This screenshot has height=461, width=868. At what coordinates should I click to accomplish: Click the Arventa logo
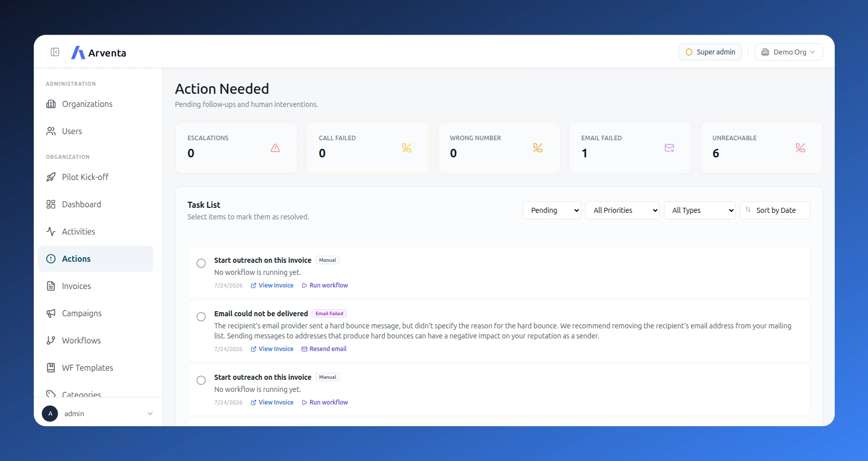pos(99,52)
